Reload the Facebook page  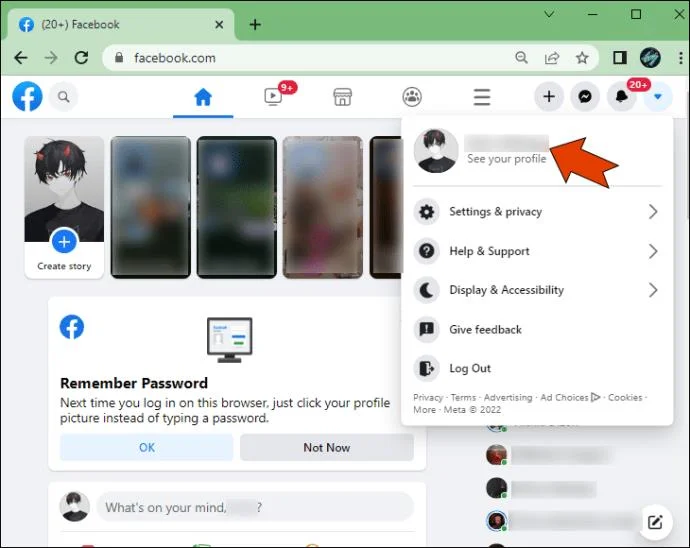(81, 58)
